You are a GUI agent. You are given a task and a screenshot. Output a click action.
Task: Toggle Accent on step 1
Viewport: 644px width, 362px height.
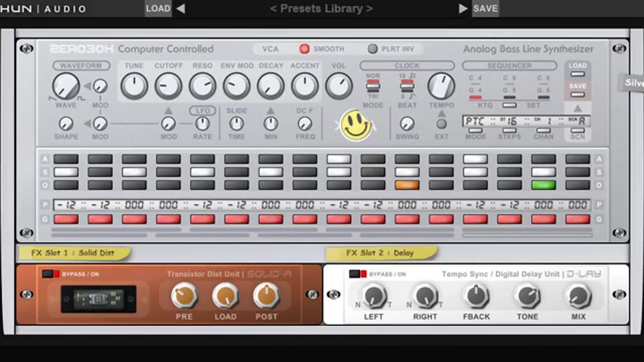[66, 159]
